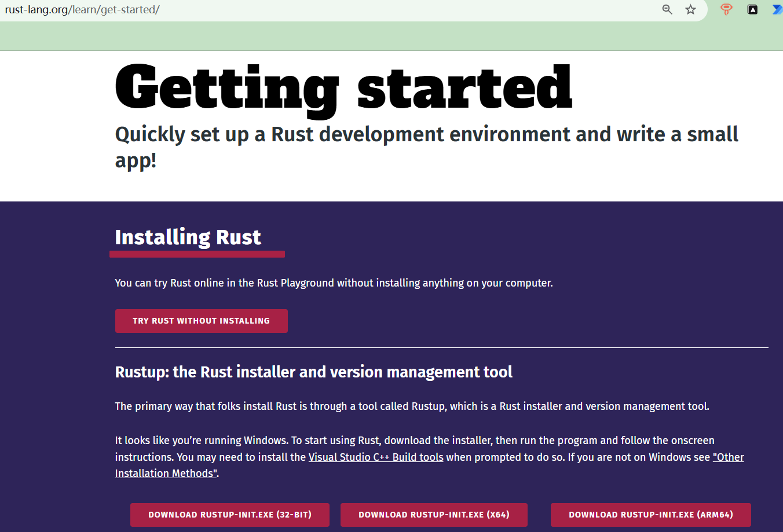Download rustup-init.exe x64 installer
The image size is (783, 532).
(x=434, y=515)
